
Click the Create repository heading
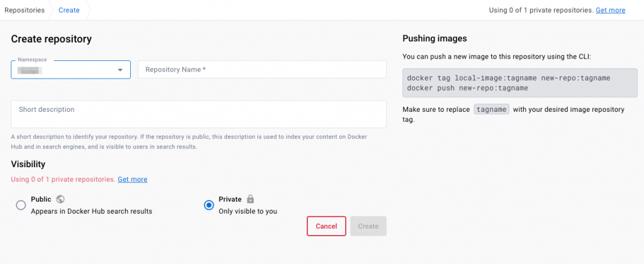click(x=52, y=39)
